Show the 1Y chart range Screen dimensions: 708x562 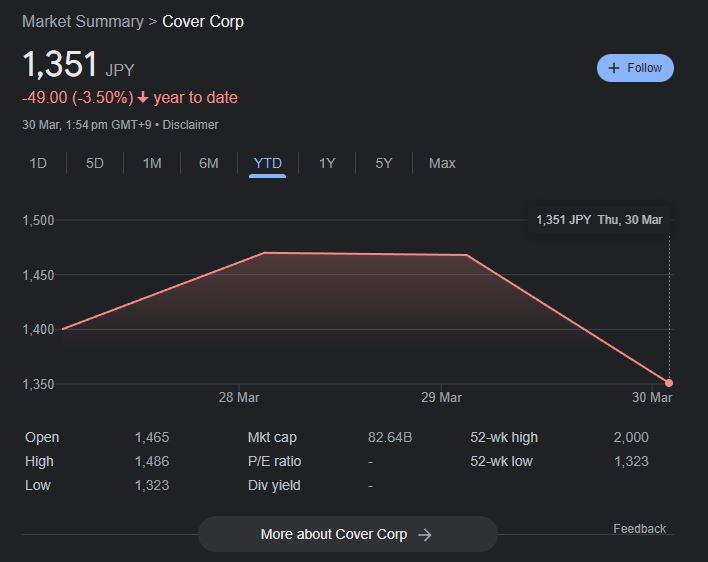click(327, 163)
